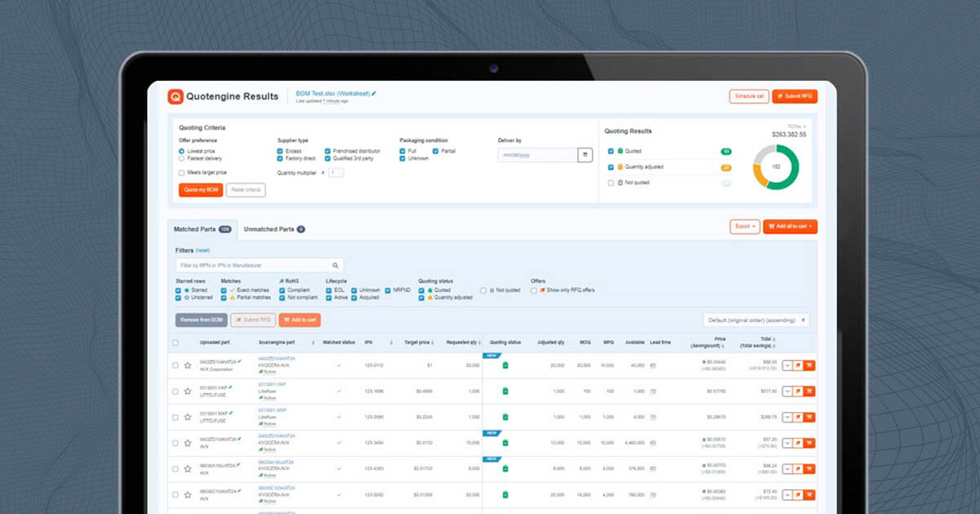Open the Deliver by calendar icon
The width and height of the screenshot is (980, 514).
click(x=585, y=155)
